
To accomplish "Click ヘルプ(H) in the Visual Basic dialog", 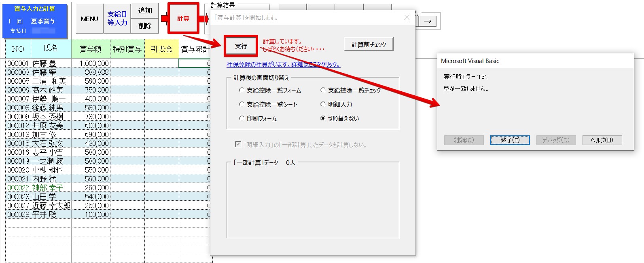I will (x=602, y=140).
